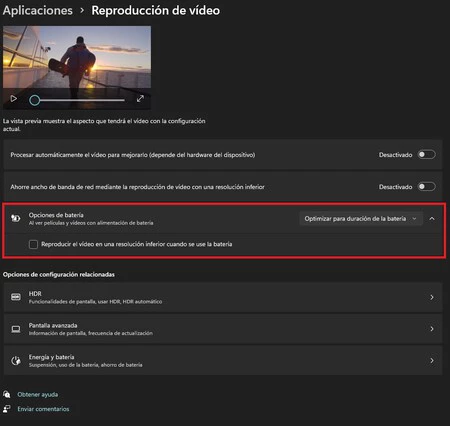
Task: Click the battery options icon
Action: coord(16,218)
